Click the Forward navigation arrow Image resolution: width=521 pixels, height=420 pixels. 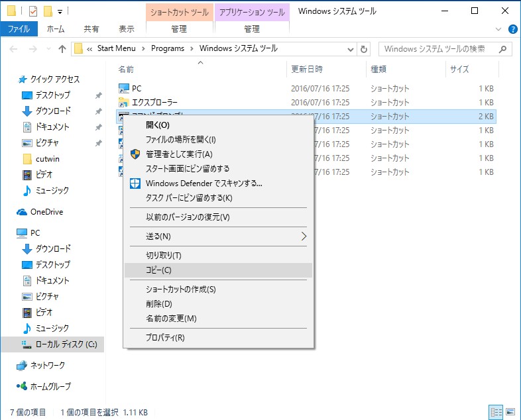(33, 49)
